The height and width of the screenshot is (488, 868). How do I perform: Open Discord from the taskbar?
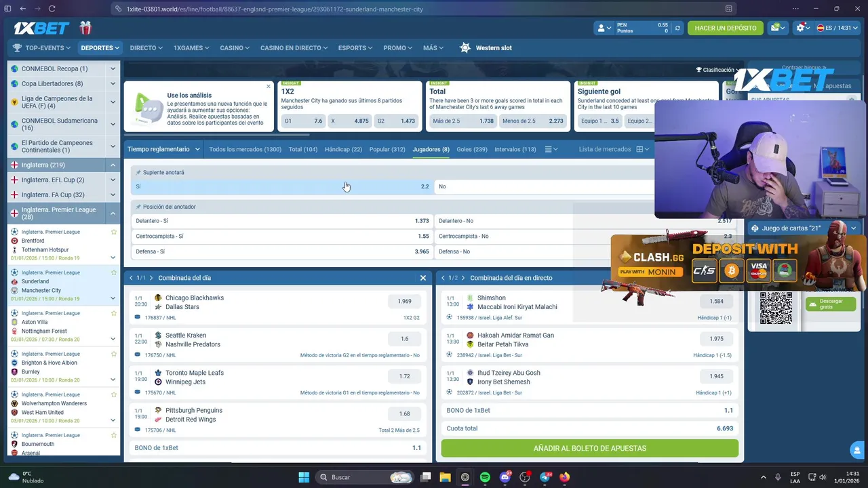(505, 477)
